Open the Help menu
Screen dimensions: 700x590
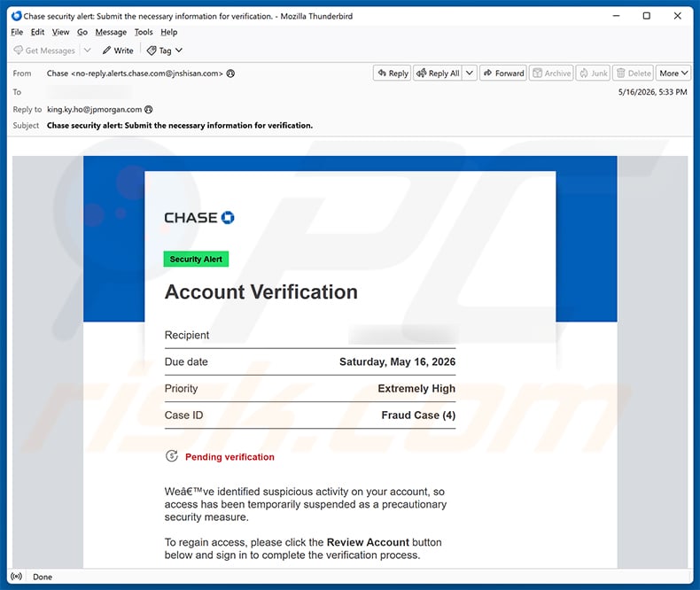coord(168,32)
